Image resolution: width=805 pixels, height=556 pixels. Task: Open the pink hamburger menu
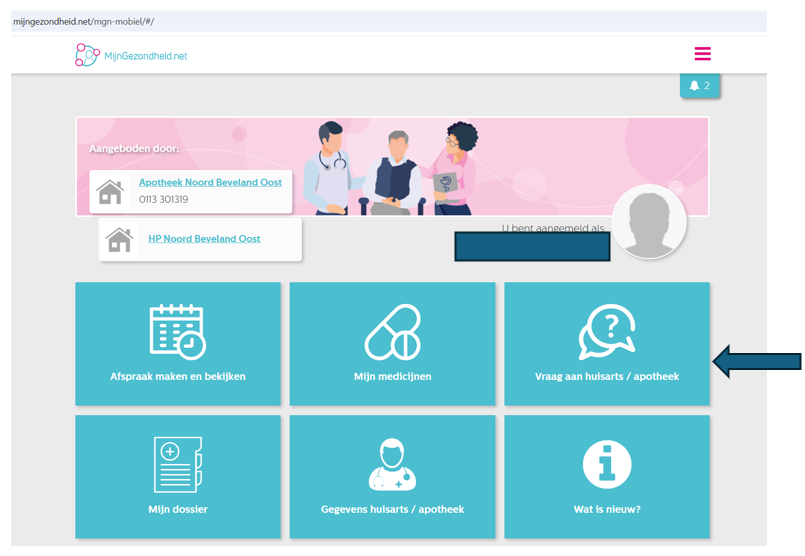pyautogui.click(x=702, y=54)
